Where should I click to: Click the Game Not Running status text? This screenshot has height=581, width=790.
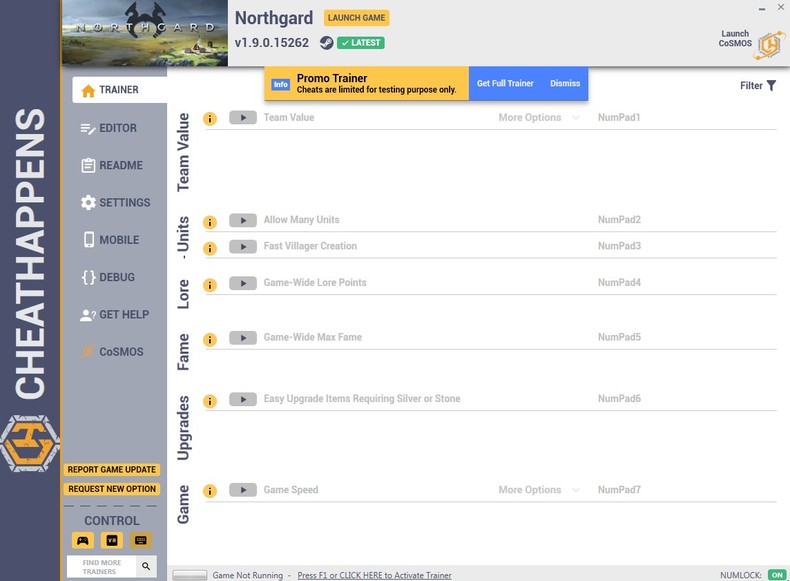(247, 575)
